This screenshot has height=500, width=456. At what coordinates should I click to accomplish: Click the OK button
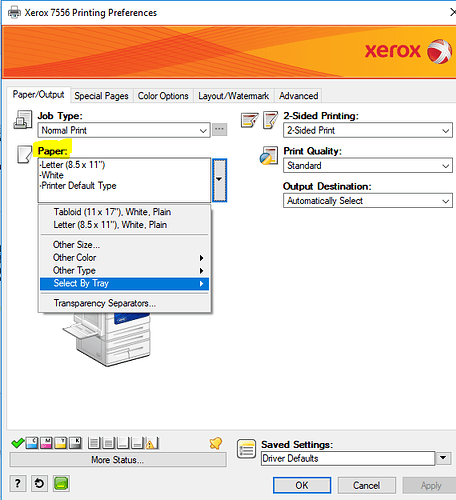302,485
